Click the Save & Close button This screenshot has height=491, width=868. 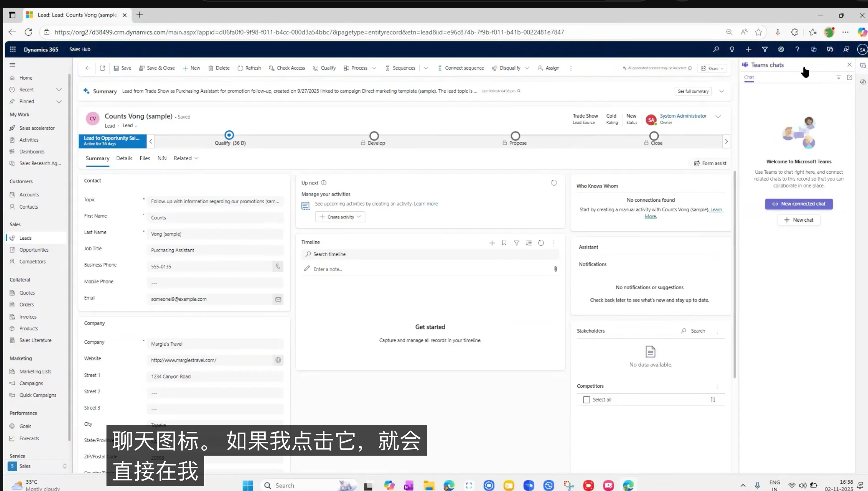click(x=157, y=68)
